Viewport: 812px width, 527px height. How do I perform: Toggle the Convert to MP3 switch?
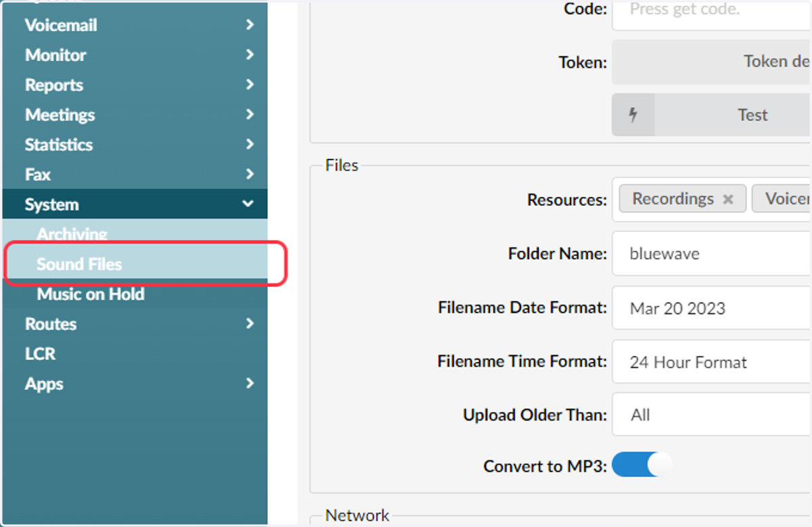pyautogui.click(x=643, y=465)
